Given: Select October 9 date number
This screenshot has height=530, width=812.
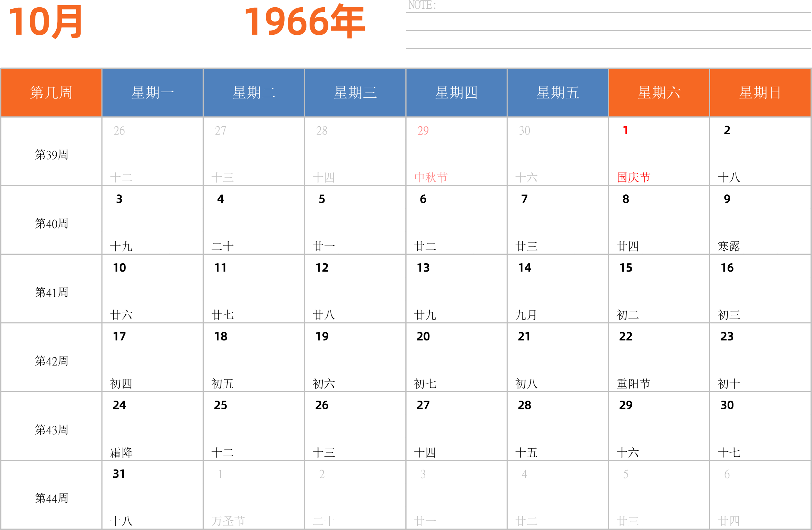Looking at the screenshot, I should (727, 199).
